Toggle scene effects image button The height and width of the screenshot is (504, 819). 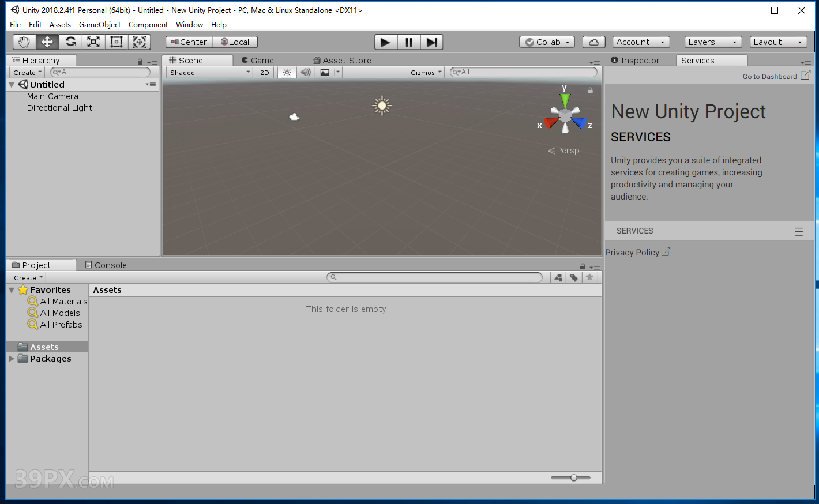click(x=325, y=73)
